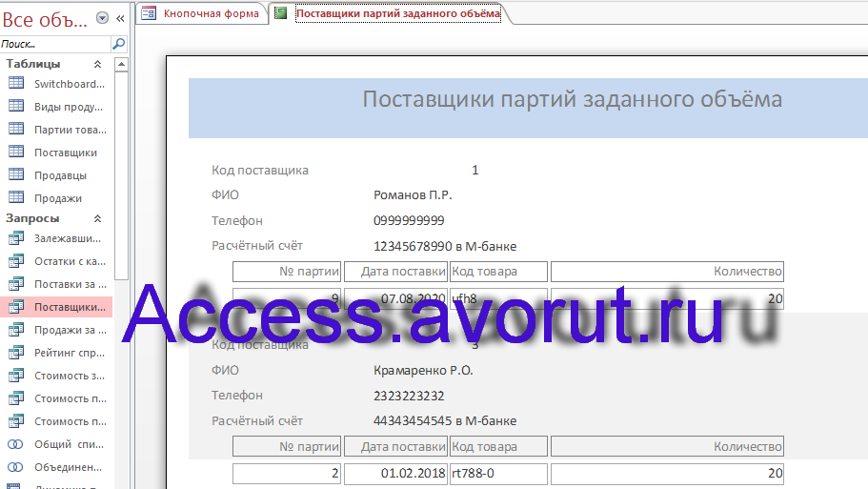868x489 pixels.
Task: Click second Количество column header
Action: click(x=667, y=446)
